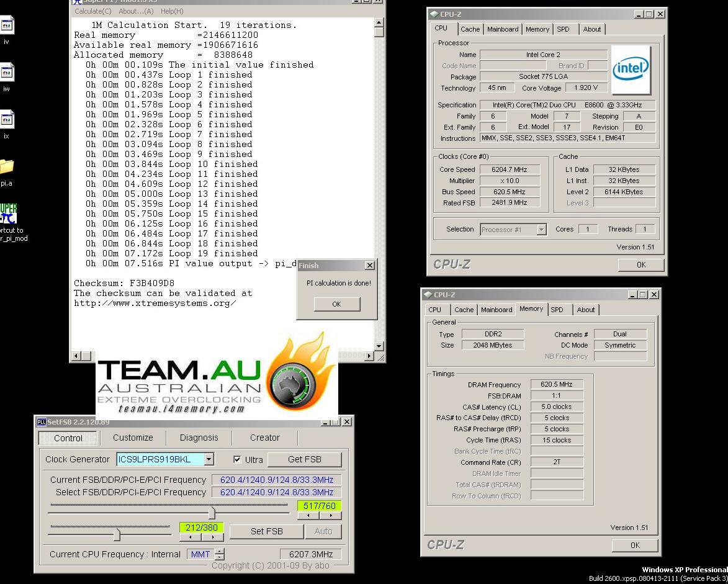This screenshot has width=728, height=584.
Task: Click the Select FSB frequency field
Action: pos(277,492)
